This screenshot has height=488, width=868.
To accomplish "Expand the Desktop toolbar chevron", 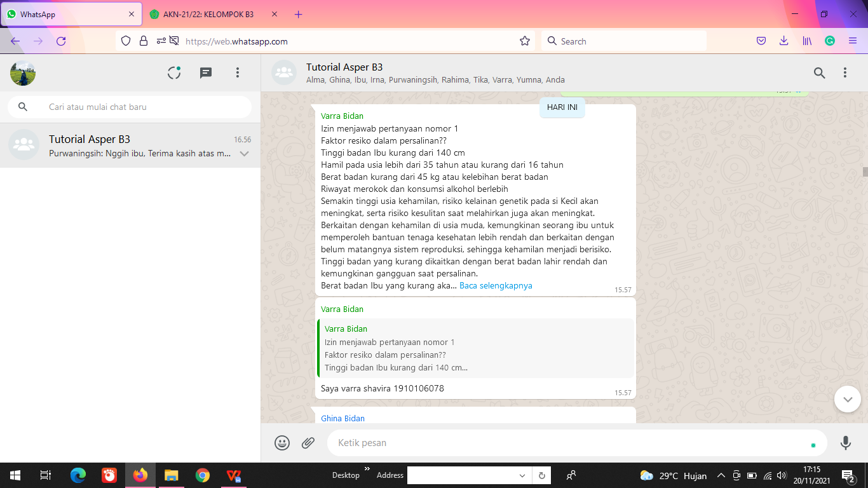I will (367, 470).
